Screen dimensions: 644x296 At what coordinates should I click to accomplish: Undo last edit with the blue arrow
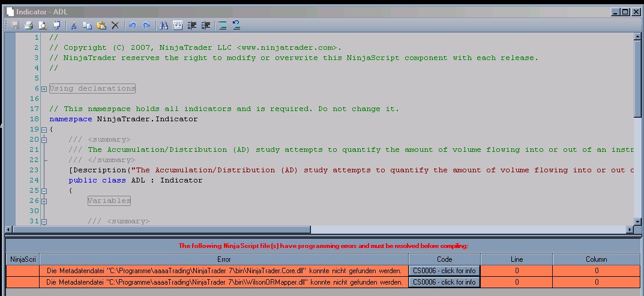point(132,25)
